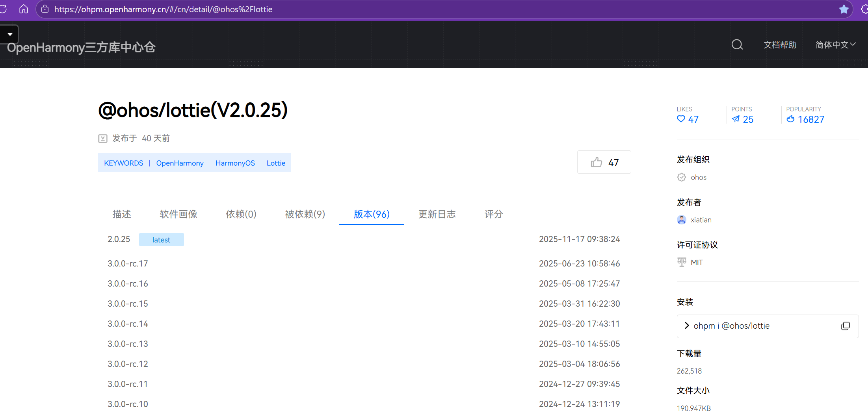Copy the ohpm install command
The height and width of the screenshot is (413, 868).
point(845,326)
